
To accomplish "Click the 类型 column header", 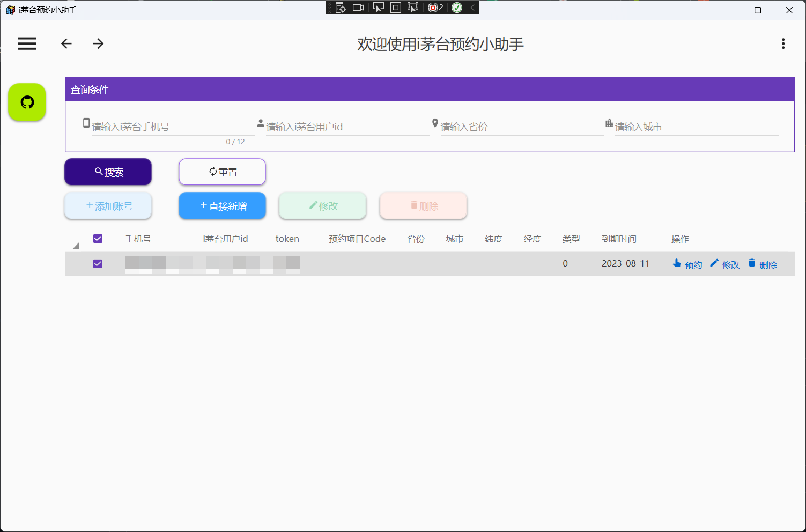I will pos(571,239).
